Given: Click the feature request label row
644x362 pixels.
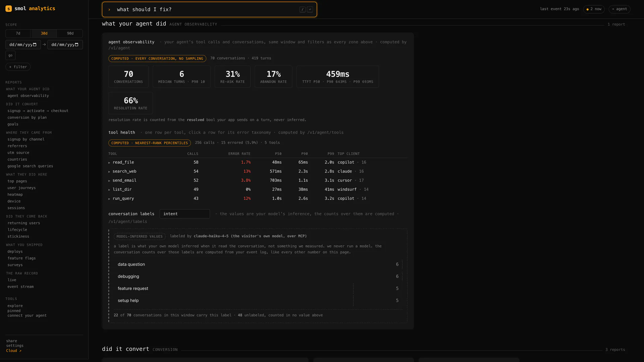Looking at the screenshot, I should pyautogui.click(x=258, y=289).
